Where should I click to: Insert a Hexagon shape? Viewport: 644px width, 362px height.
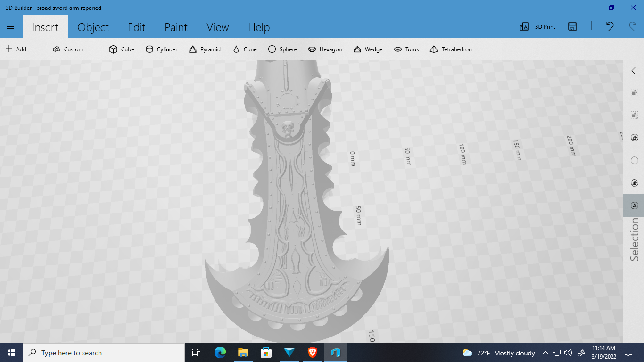point(325,49)
